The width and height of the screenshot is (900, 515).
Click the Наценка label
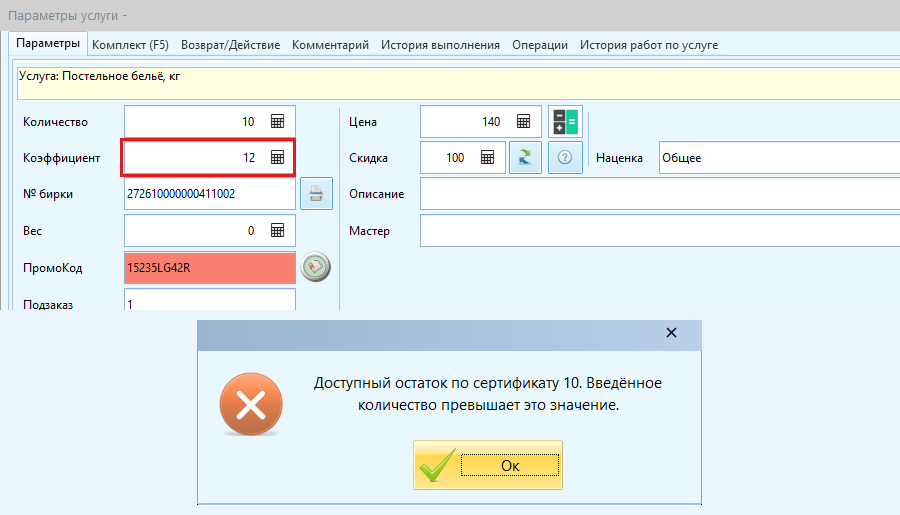click(x=619, y=158)
